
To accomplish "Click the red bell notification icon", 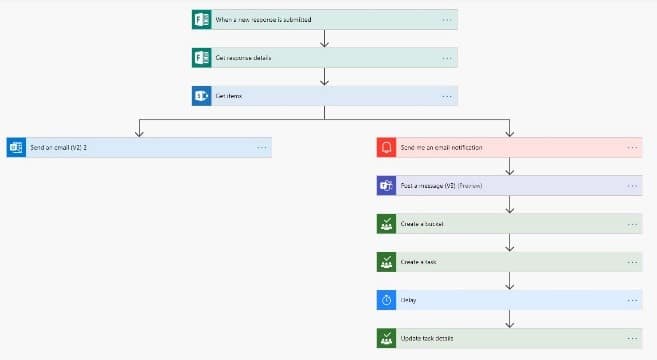I will coord(386,148).
